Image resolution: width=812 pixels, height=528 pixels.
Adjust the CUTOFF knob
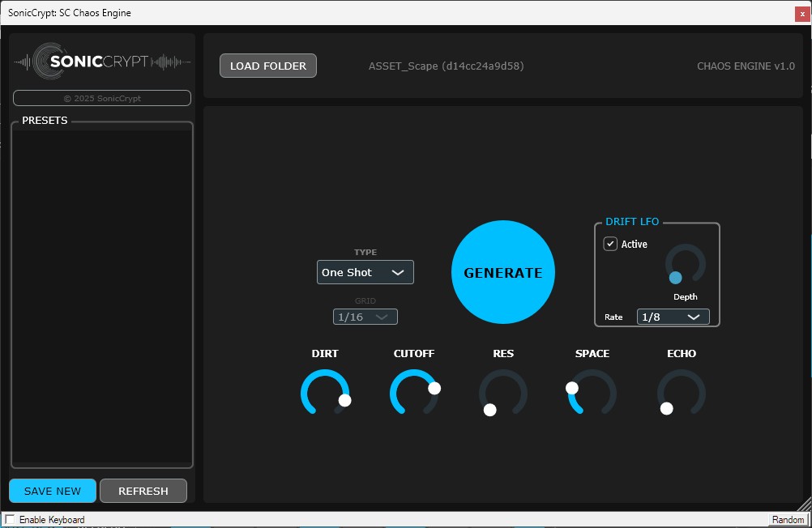click(x=414, y=393)
